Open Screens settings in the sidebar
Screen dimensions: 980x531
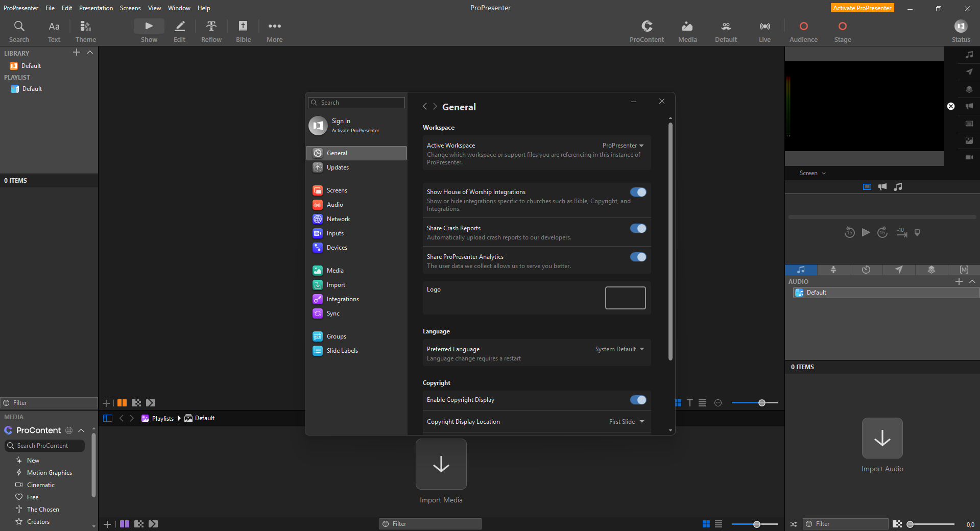356,190
